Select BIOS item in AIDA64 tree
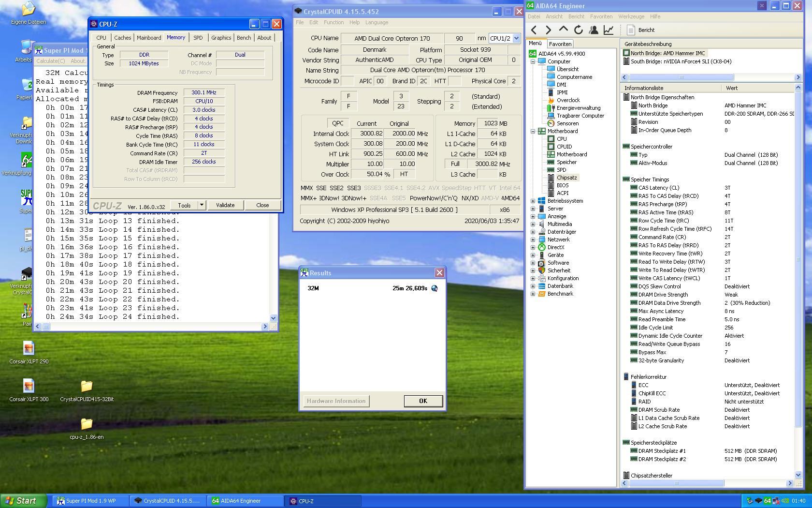812x508 pixels. coord(563,185)
